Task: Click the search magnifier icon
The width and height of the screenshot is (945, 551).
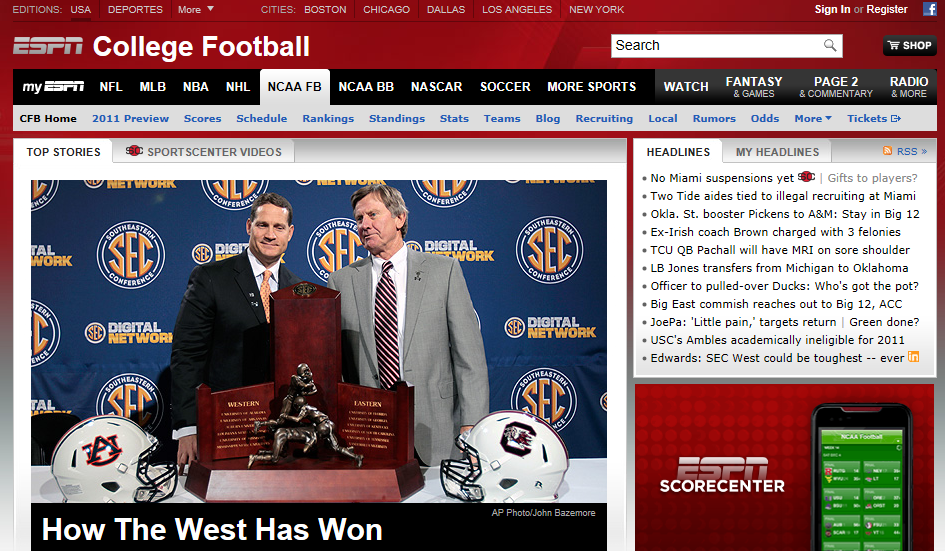Action: (x=830, y=46)
